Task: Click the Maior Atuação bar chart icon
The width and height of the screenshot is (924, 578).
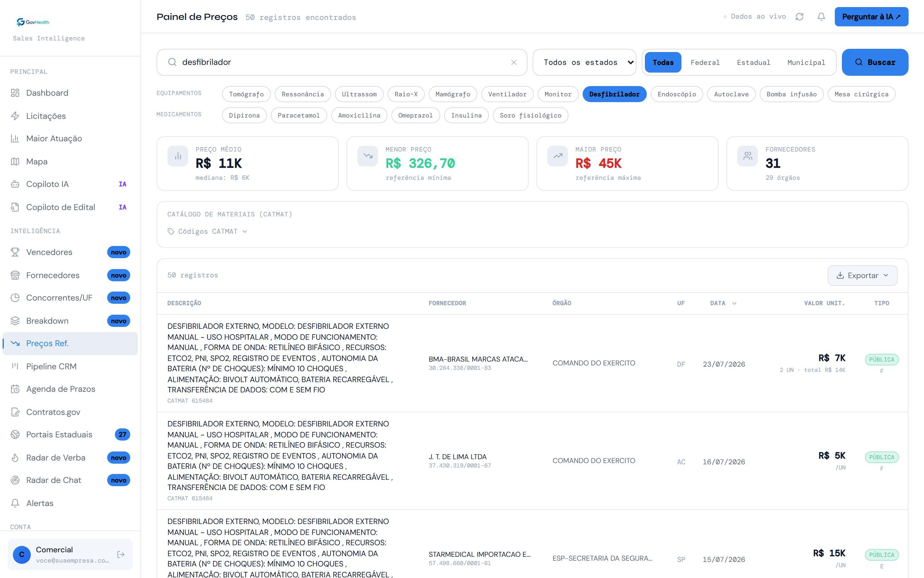Action: point(15,138)
